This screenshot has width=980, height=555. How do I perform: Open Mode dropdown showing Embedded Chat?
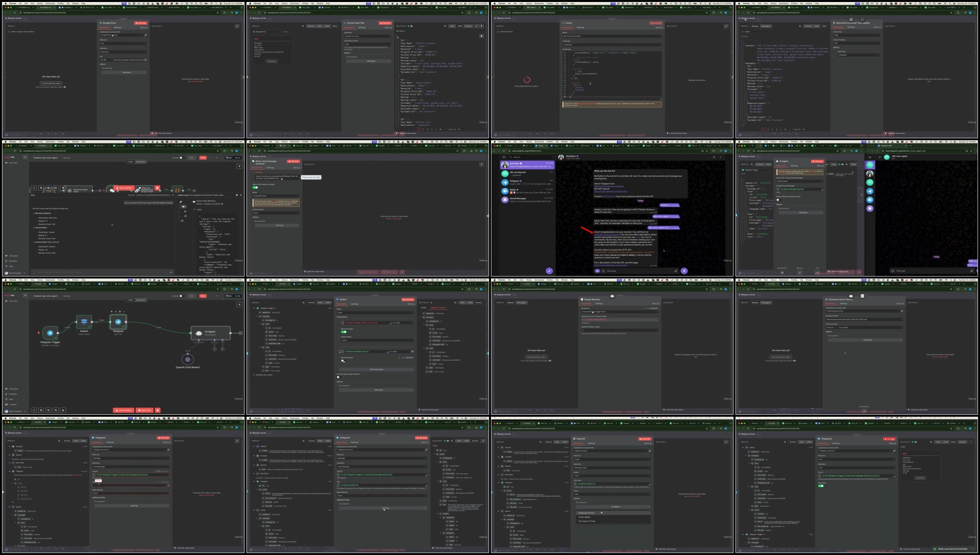(276, 196)
